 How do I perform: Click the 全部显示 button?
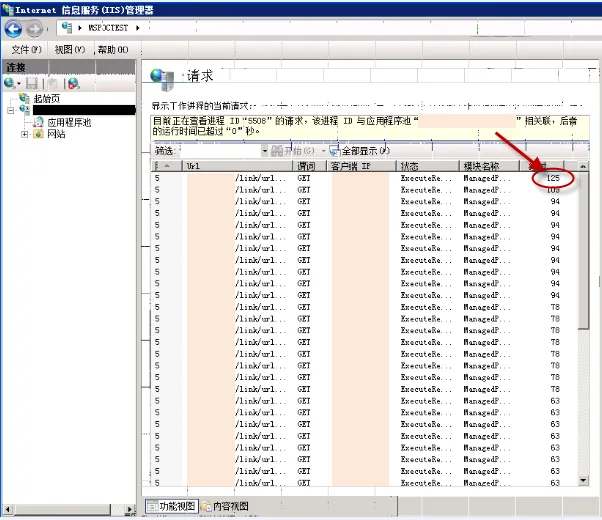pyautogui.click(x=359, y=151)
